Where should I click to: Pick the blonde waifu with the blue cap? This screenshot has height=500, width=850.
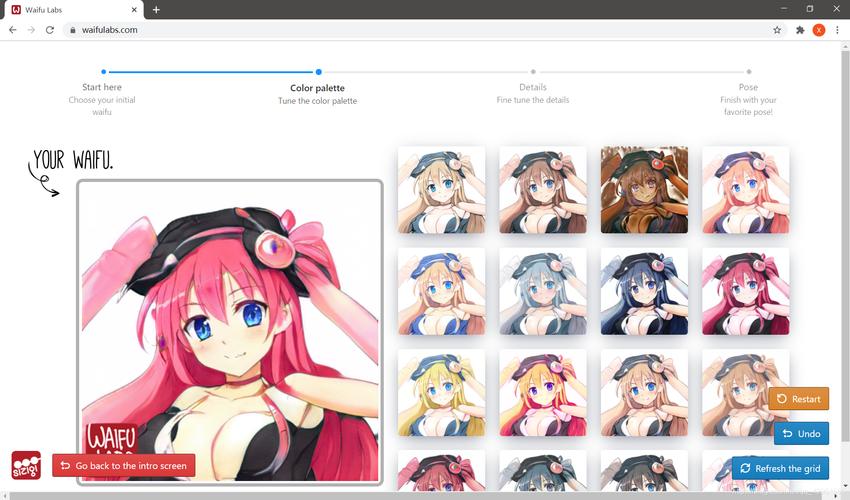tap(441, 291)
